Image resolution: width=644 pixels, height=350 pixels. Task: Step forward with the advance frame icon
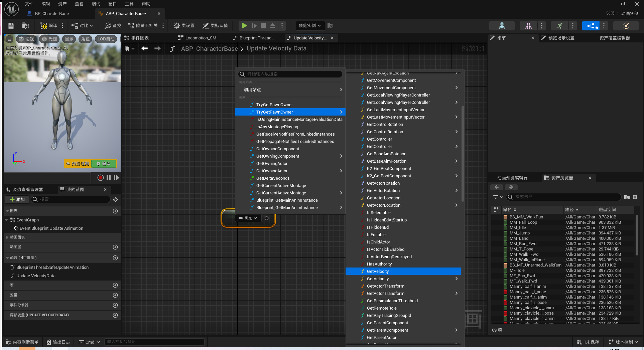pos(117,178)
